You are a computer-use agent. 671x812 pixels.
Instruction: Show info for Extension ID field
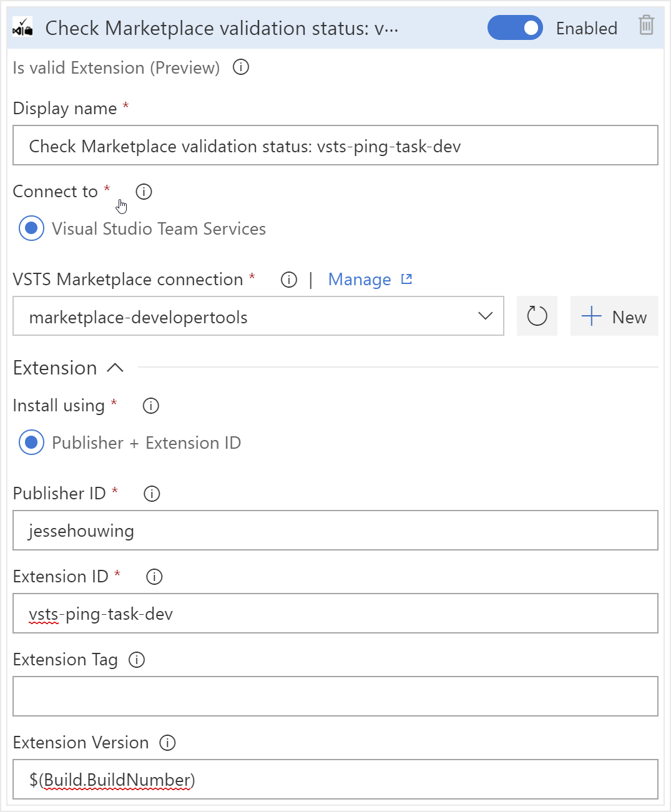click(x=154, y=577)
